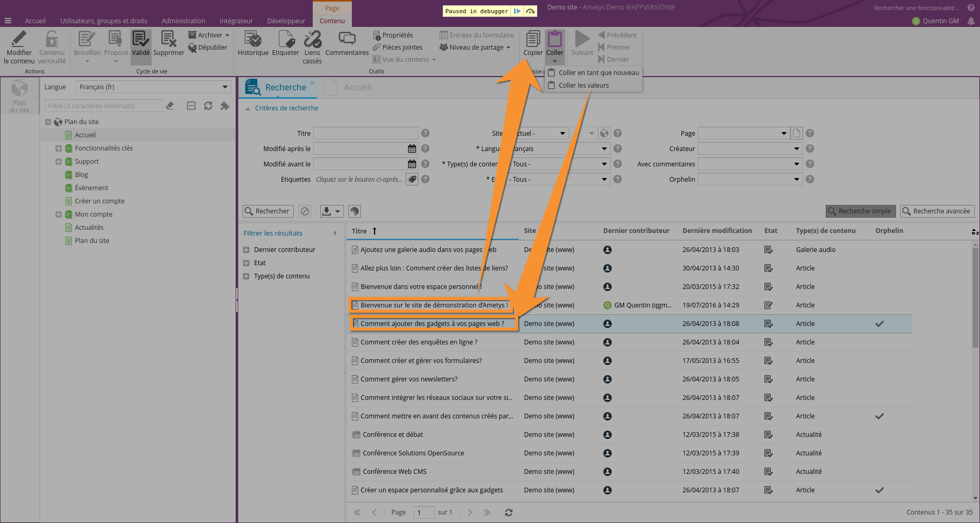This screenshot has height=523, width=980.
Task: Click the Rechercher button
Action: [267, 211]
